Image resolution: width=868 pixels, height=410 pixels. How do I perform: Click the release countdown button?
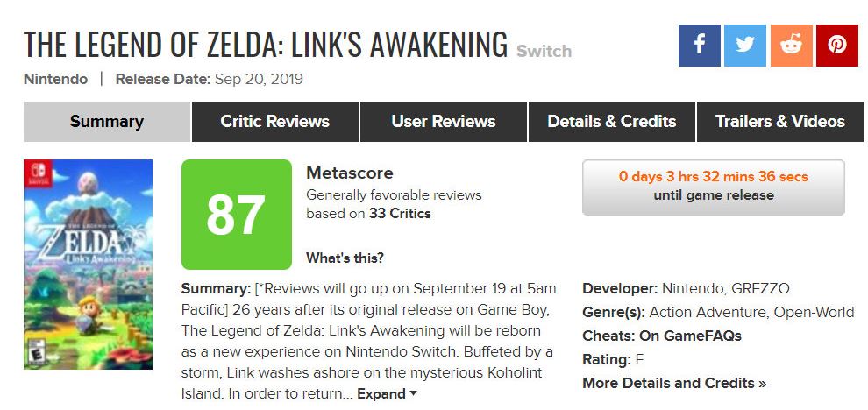pyautogui.click(x=713, y=187)
